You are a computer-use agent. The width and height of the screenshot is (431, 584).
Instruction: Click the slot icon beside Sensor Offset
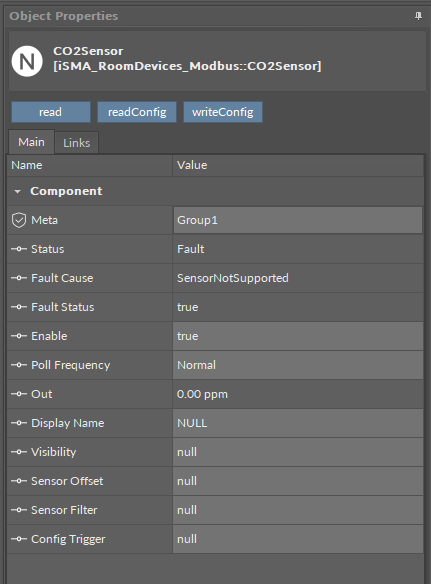19,481
